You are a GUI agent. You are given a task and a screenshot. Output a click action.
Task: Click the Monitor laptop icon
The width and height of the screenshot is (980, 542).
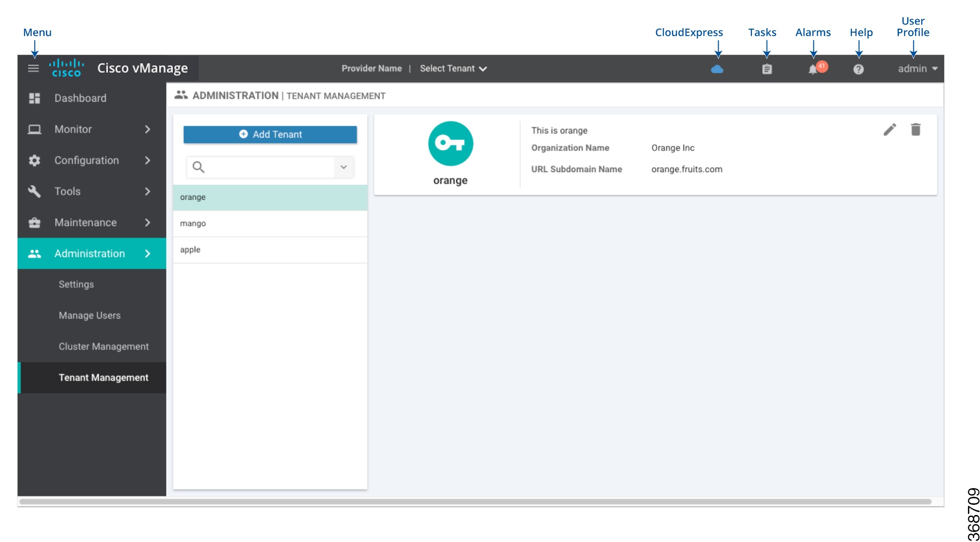[x=34, y=129]
